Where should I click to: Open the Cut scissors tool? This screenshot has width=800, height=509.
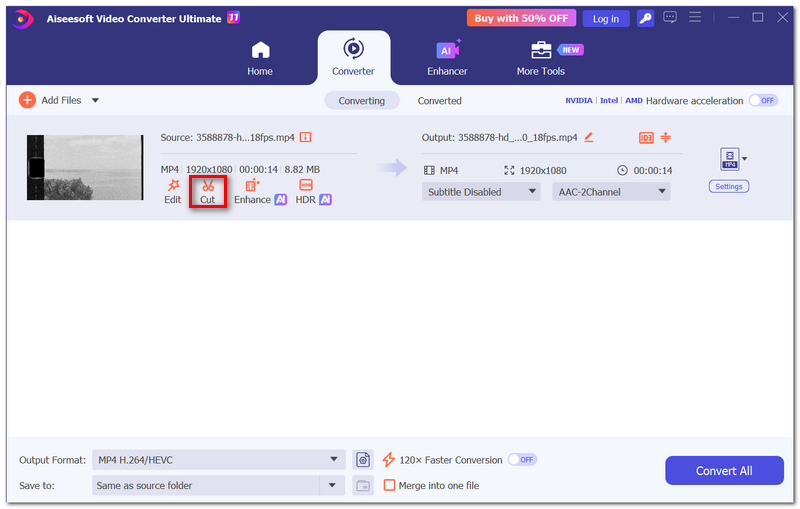(x=208, y=192)
